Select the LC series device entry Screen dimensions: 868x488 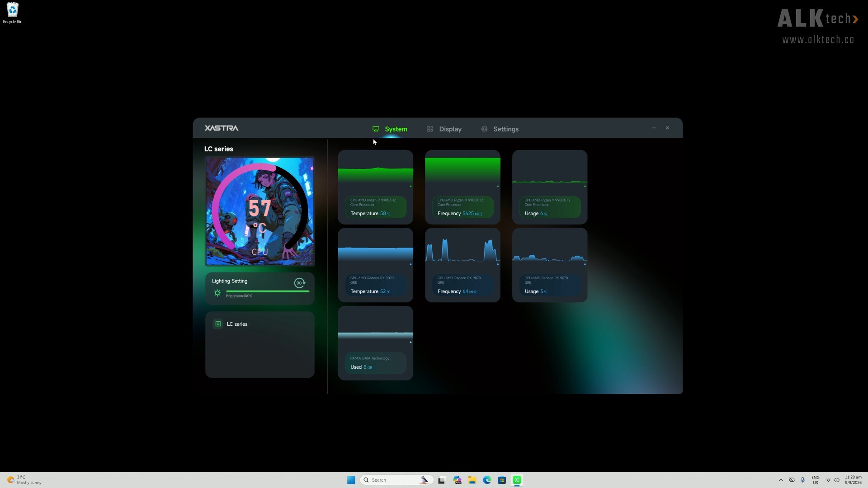pyautogui.click(x=260, y=324)
